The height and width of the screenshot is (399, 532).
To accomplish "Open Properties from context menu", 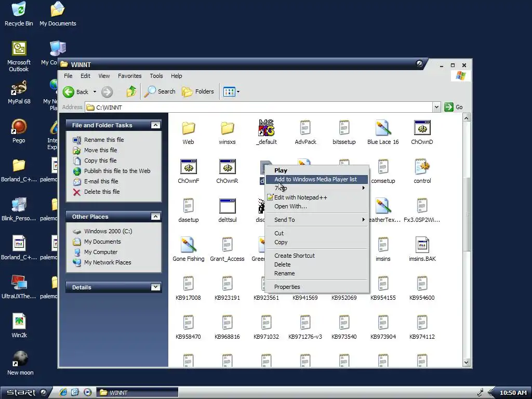I will coord(316,287).
